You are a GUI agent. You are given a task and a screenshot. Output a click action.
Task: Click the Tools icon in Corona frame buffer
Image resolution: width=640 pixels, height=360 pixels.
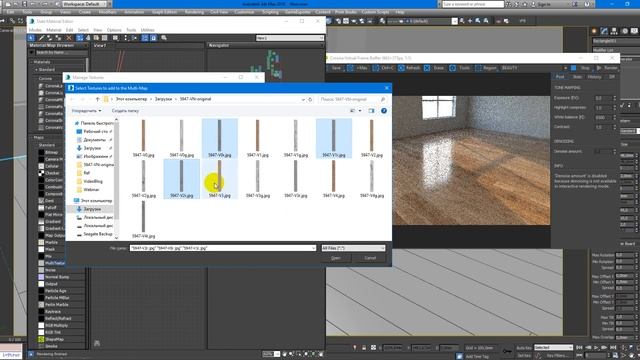[452, 68]
